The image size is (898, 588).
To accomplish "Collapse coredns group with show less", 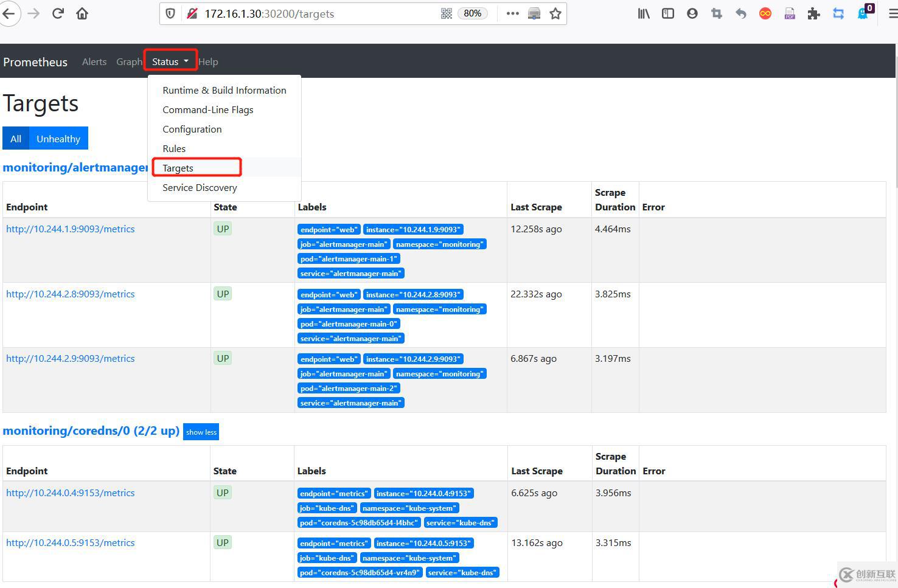I will tap(201, 432).
